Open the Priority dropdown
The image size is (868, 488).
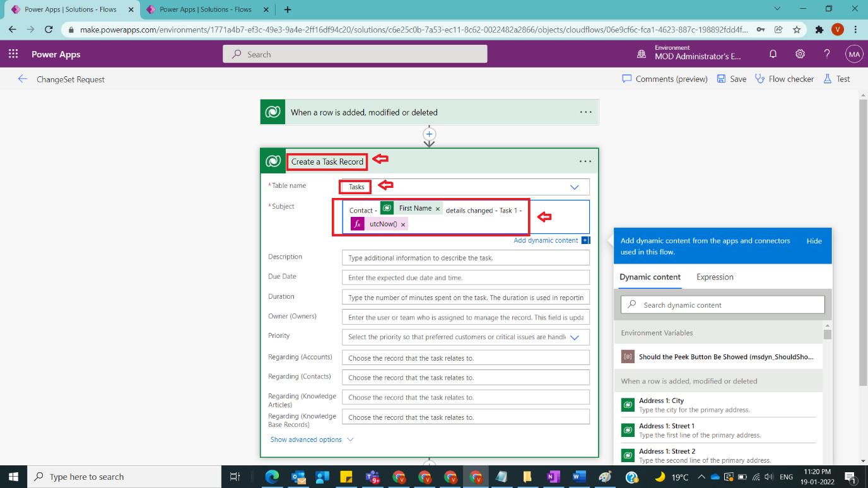(x=574, y=337)
